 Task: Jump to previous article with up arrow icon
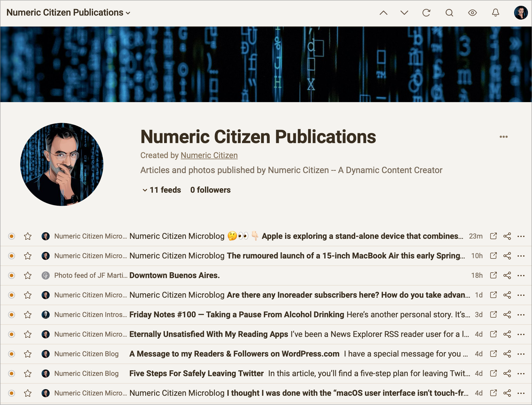[x=384, y=13]
